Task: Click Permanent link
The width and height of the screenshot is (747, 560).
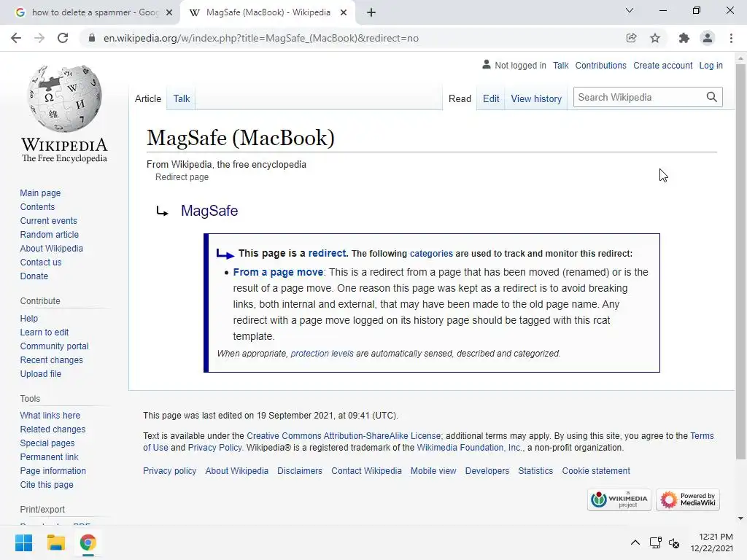Action: click(49, 456)
